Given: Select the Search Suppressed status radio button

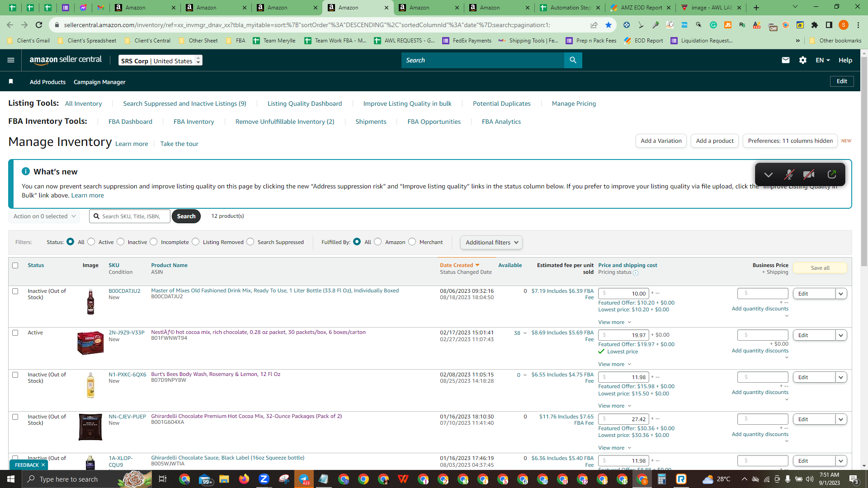Looking at the screenshot, I should click(x=250, y=242).
